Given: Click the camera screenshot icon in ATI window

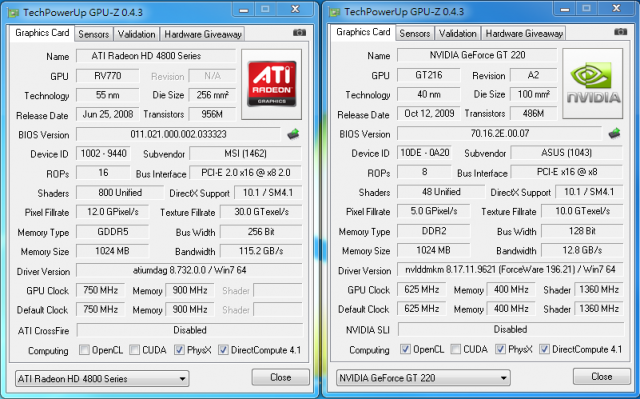Looking at the screenshot, I should (x=299, y=33).
